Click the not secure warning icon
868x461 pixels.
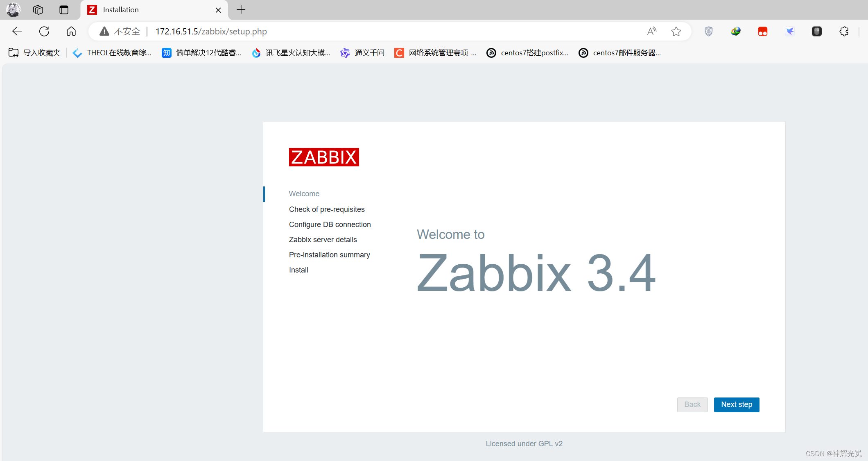[104, 32]
